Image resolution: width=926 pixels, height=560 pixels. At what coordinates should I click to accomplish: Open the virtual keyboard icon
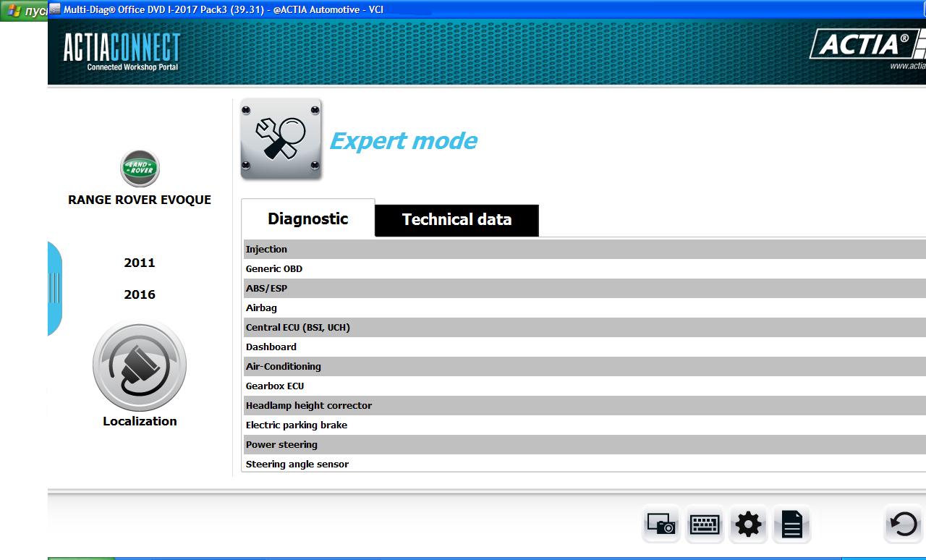[705, 524]
